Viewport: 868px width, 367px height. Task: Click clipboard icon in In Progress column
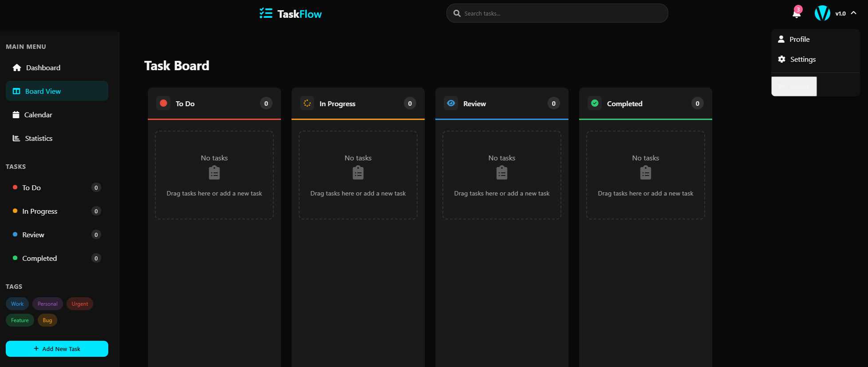[x=358, y=172]
